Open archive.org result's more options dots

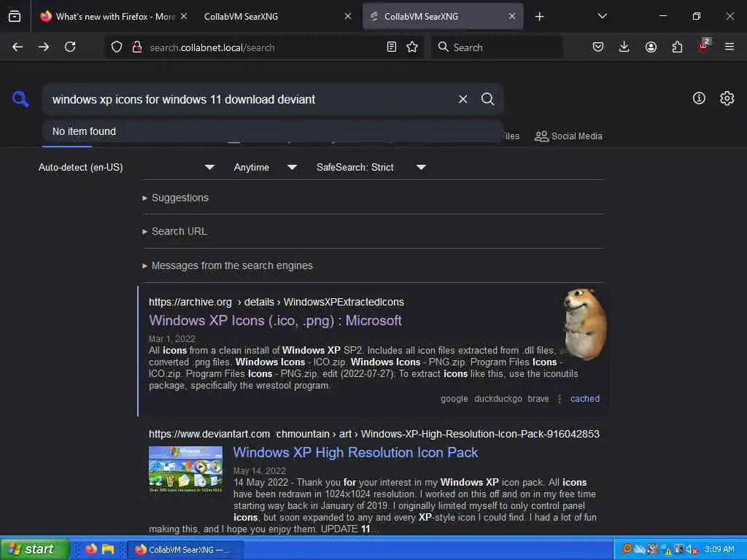pyautogui.click(x=560, y=399)
